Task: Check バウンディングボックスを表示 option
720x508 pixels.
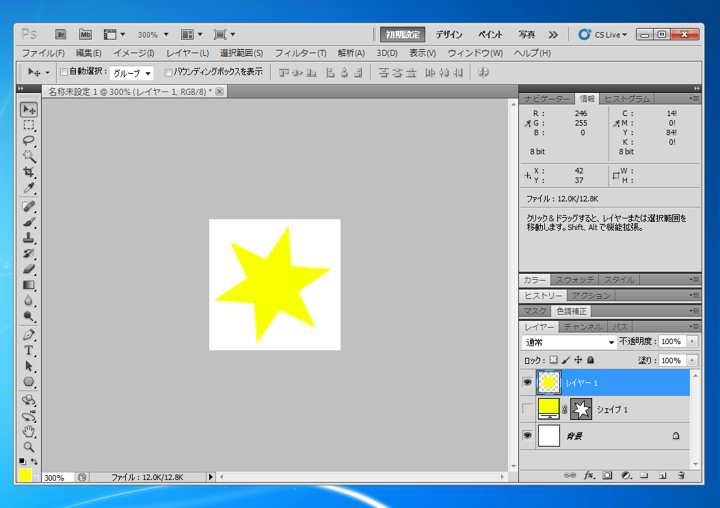Action: pos(169,73)
